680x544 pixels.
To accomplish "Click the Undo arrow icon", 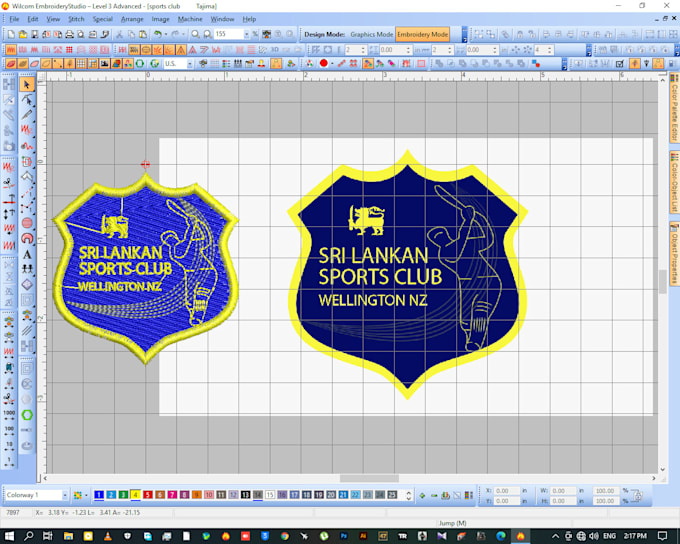I will click(158, 34).
